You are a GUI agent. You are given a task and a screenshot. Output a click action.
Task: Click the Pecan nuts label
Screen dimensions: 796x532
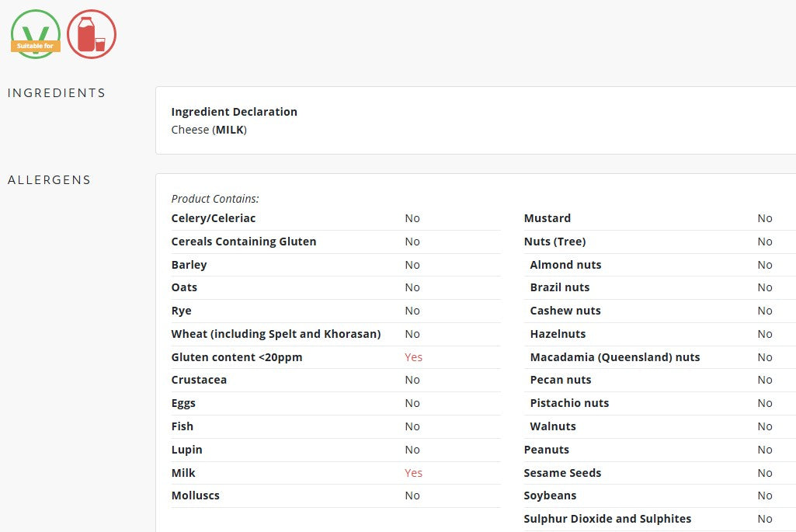pyautogui.click(x=561, y=380)
